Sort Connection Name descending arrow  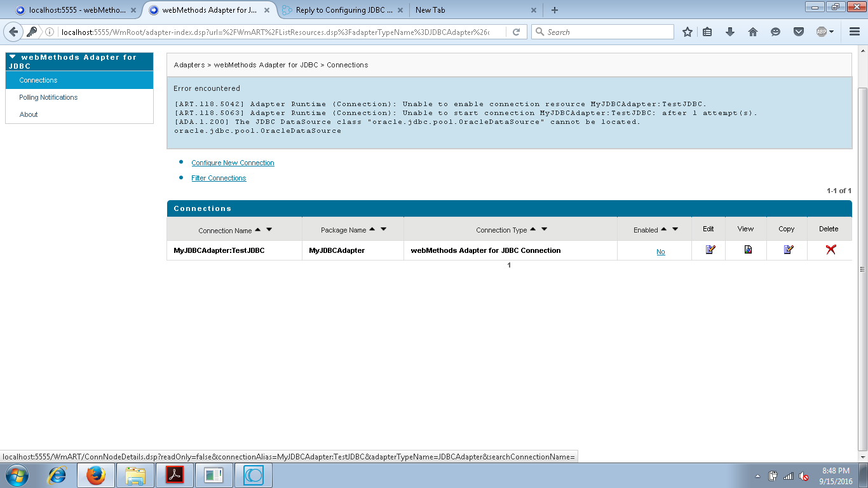(269, 229)
